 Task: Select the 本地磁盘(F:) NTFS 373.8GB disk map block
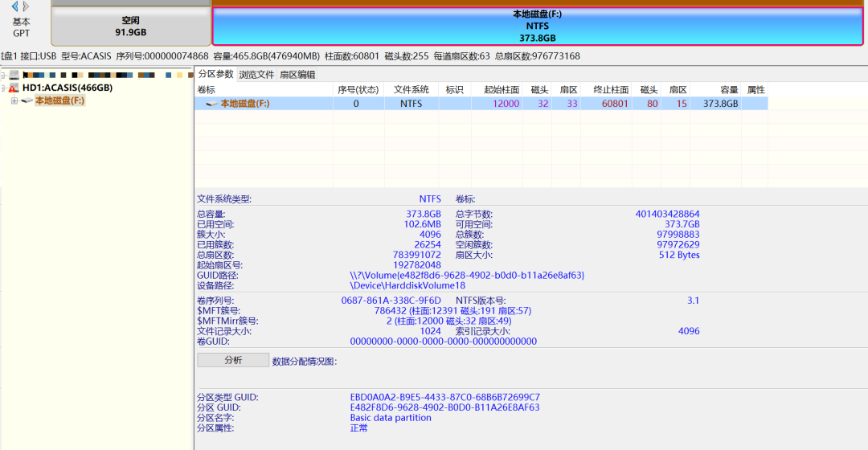pyautogui.click(x=538, y=26)
